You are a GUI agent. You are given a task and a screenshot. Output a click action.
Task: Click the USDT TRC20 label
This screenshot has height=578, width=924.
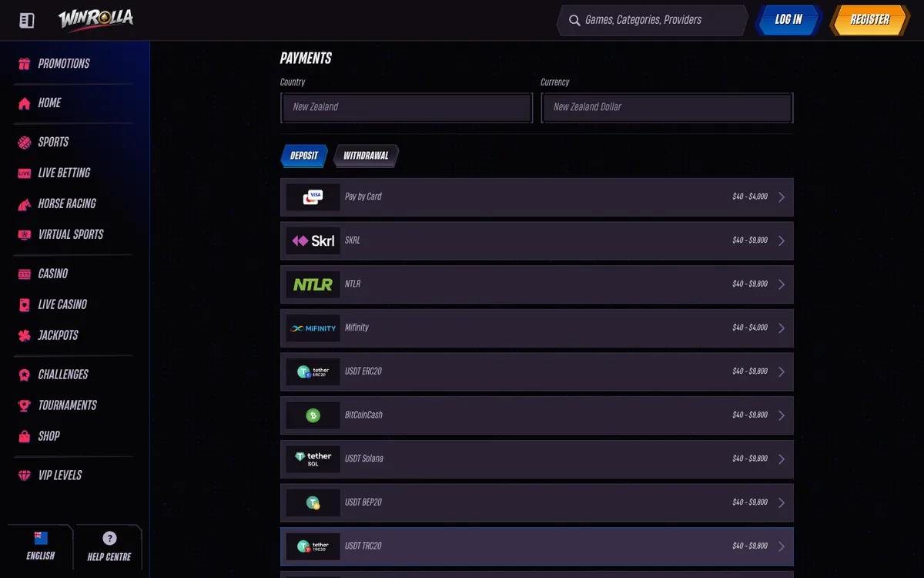pos(363,546)
